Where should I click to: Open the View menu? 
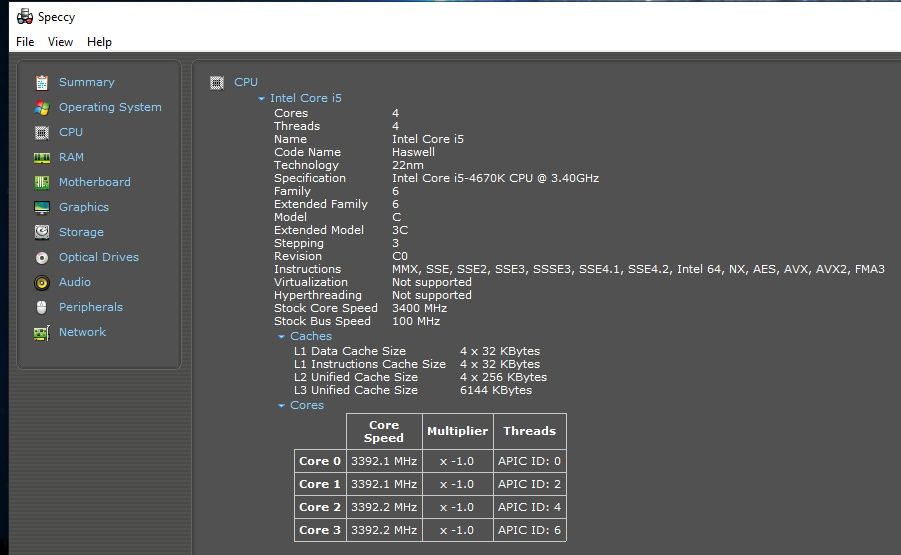[x=60, y=42]
